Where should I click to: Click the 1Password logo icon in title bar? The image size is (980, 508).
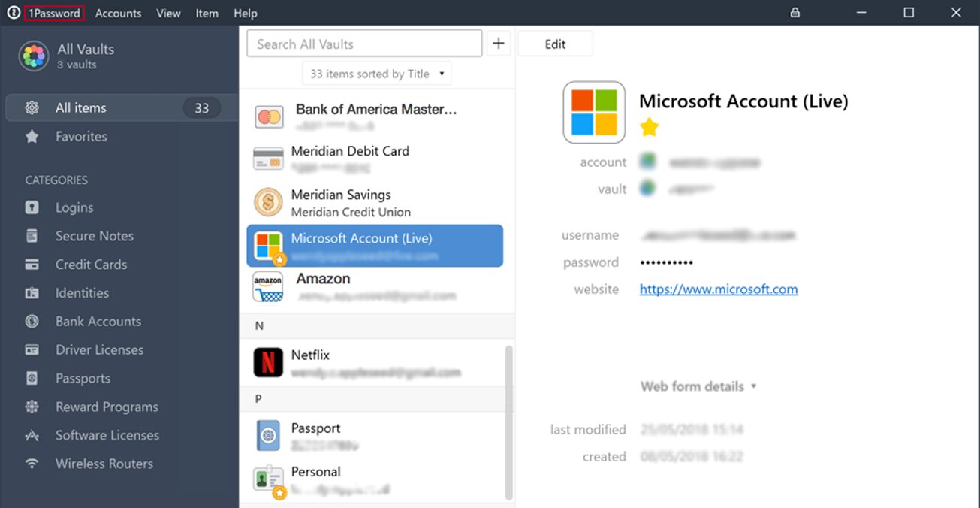coord(13,13)
